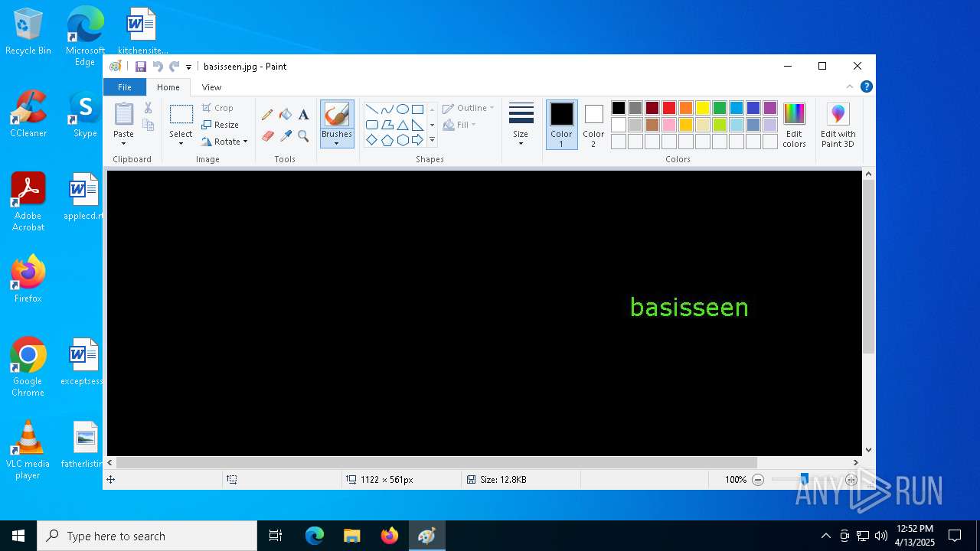
Task: Pick the green color swatch
Action: click(720, 108)
